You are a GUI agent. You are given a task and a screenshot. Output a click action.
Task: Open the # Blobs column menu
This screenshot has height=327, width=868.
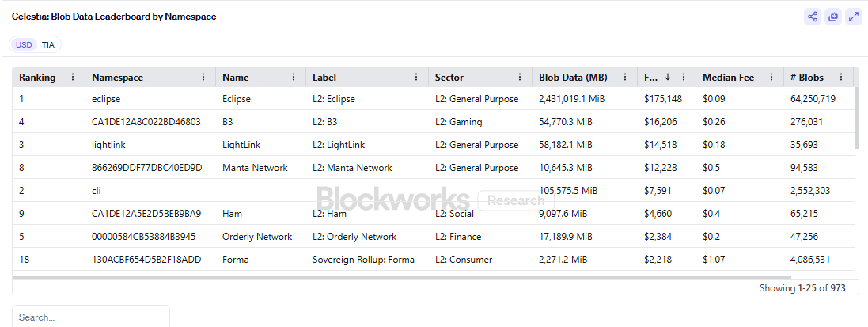coord(841,78)
